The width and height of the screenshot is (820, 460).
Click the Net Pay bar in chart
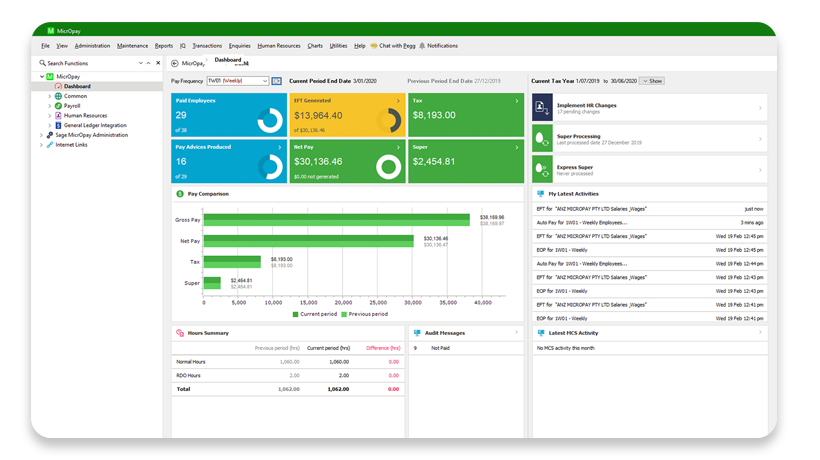pos(309,241)
